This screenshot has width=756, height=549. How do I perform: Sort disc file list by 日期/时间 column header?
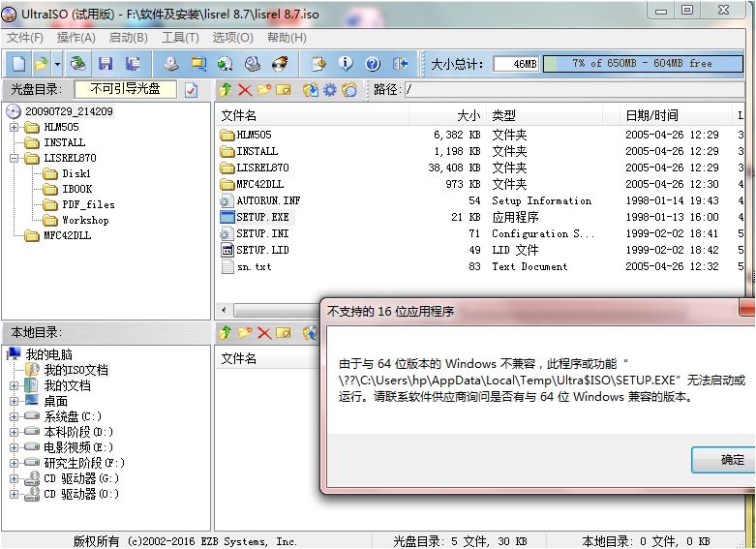pos(676,116)
